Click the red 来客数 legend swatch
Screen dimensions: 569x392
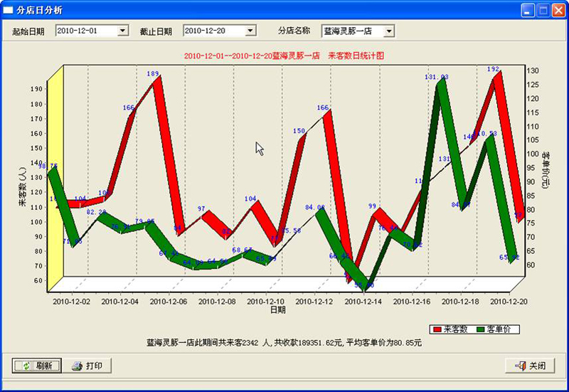point(437,329)
